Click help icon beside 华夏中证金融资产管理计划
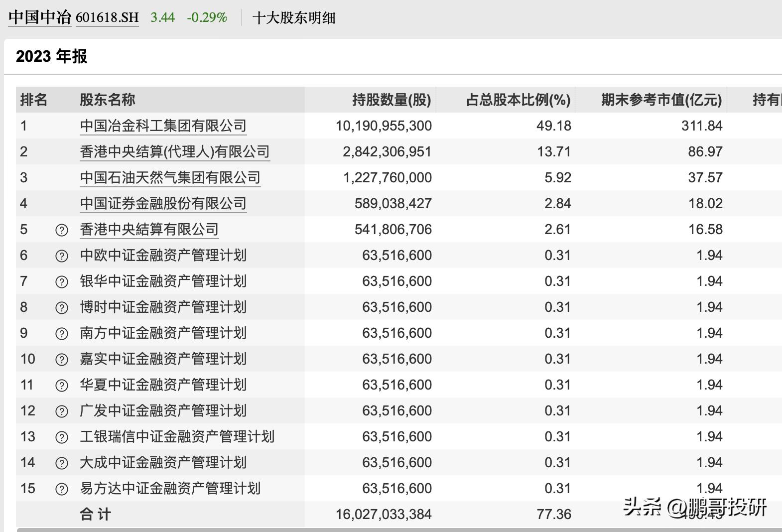782x532 pixels. (61, 386)
